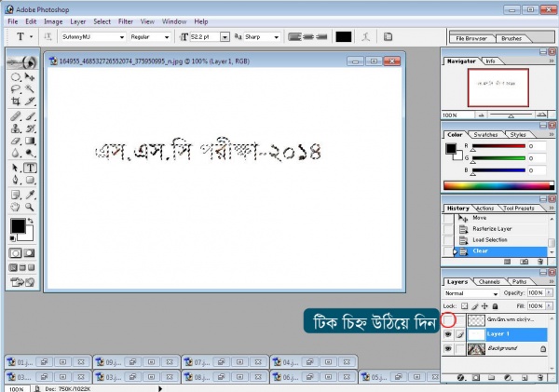Click the Navigator zoom slider
559x392 pixels.
coord(511,115)
